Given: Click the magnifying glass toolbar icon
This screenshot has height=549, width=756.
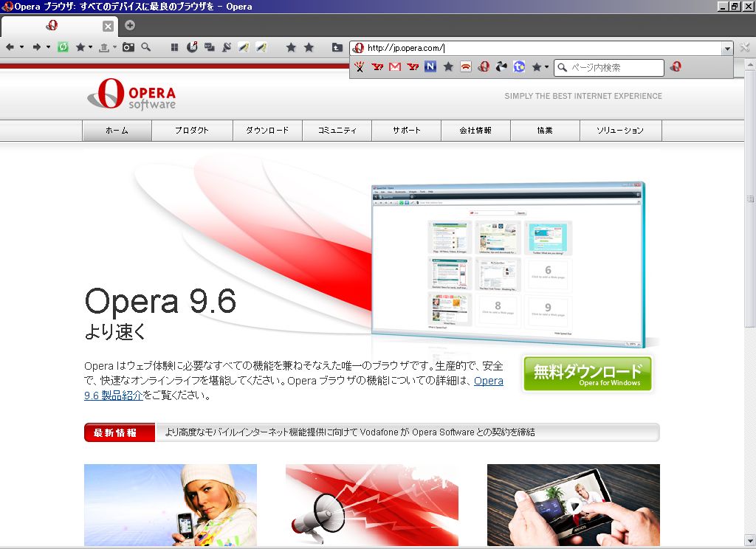Looking at the screenshot, I should coord(145,47).
